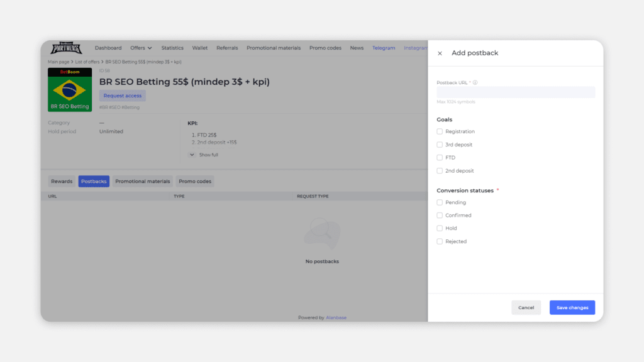Check the Registration goal checkbox

440,131
